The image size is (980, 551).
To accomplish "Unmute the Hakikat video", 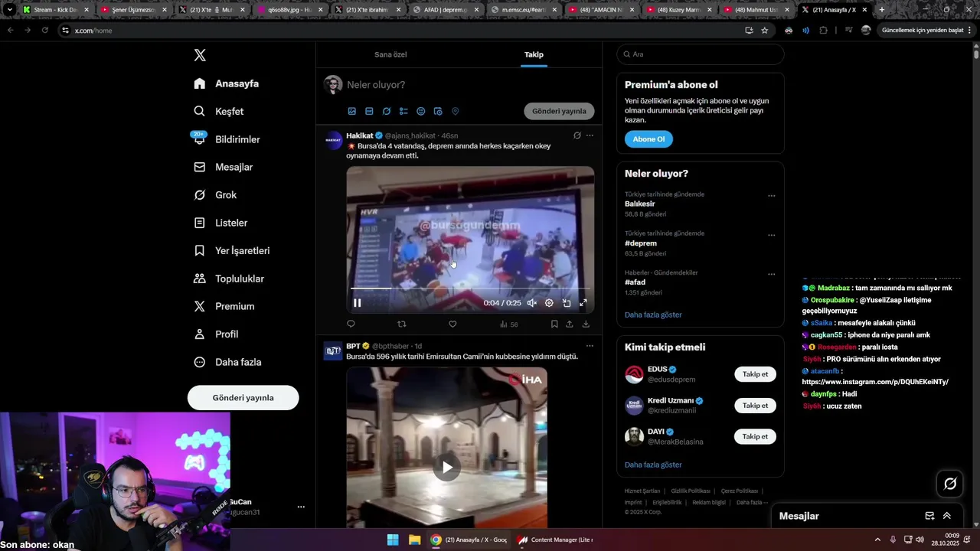I will coord(531,303).
